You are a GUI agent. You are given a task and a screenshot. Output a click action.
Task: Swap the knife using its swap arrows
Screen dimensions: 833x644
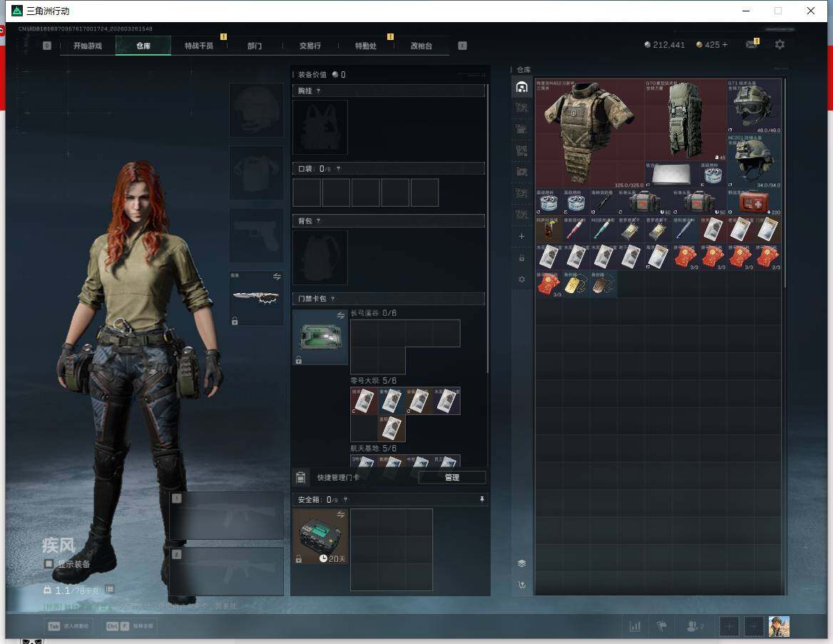pos(277,276)
